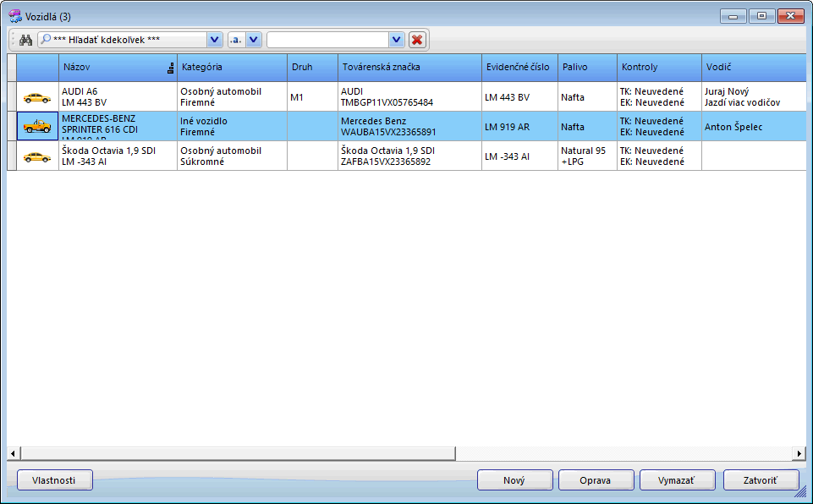The height and width of the screenshot is (504, 813).
Task: Click the horizontal scrollbar thumb
Action: click(x=238, y=454)
